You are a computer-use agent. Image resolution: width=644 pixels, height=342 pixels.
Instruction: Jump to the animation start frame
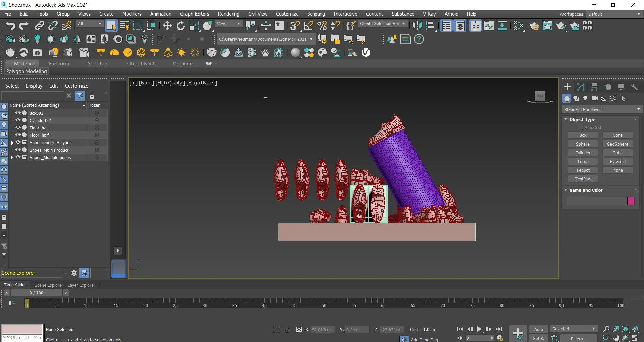point(460,329)
